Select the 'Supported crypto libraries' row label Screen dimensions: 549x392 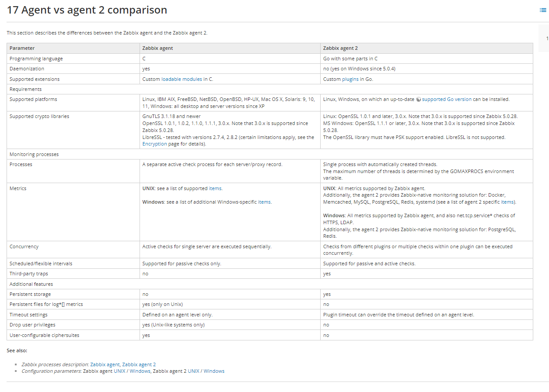coord(39,116)
